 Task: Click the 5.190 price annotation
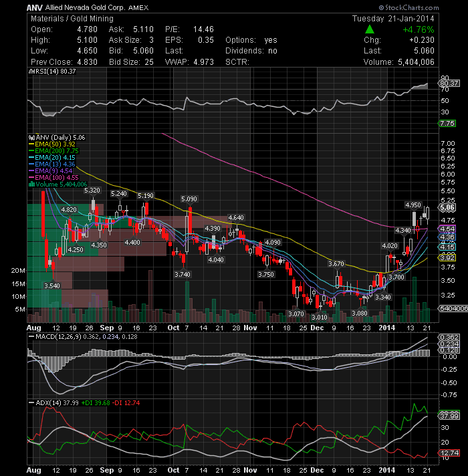(146, 196)
